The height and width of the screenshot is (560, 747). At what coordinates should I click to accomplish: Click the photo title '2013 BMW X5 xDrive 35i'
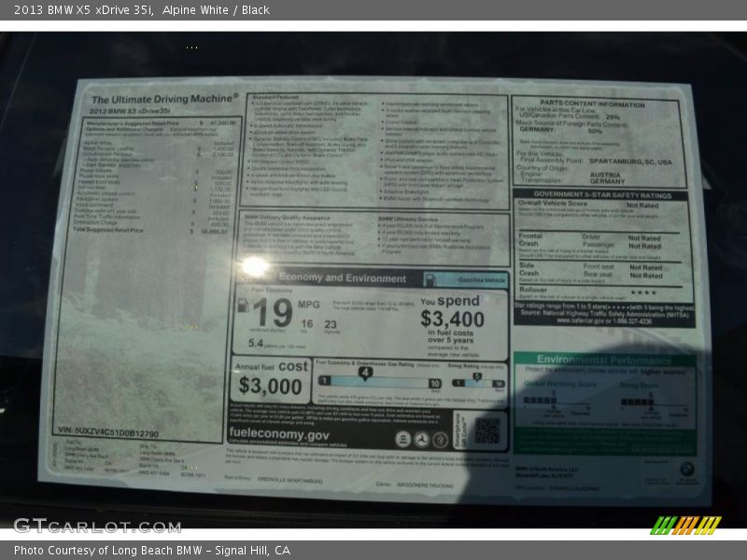[83, 10]
